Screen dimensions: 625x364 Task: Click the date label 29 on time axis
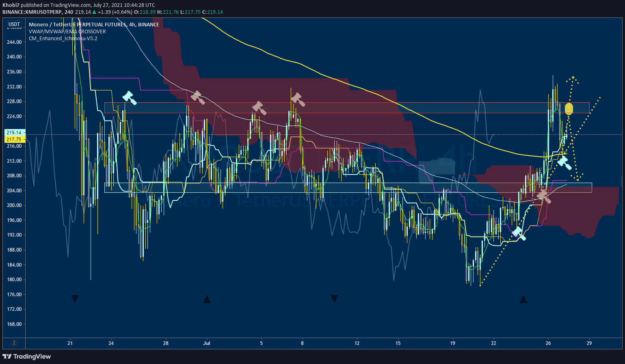point(589,343)
